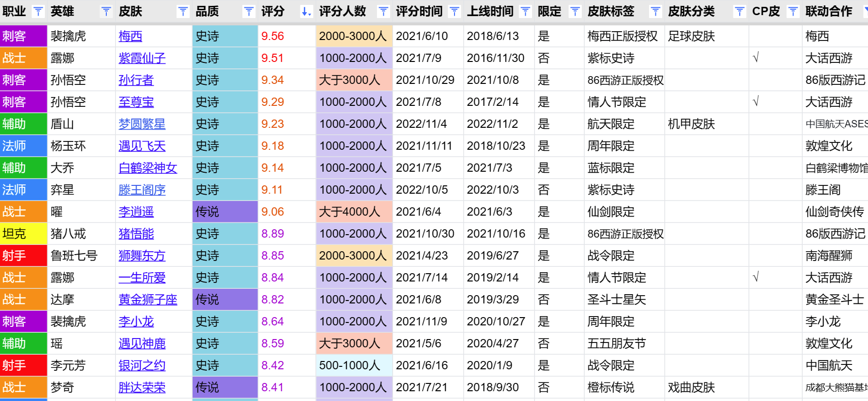Open the 猪悟能 skin link
The image size is (868, 401).
click(x=136, y=234)
